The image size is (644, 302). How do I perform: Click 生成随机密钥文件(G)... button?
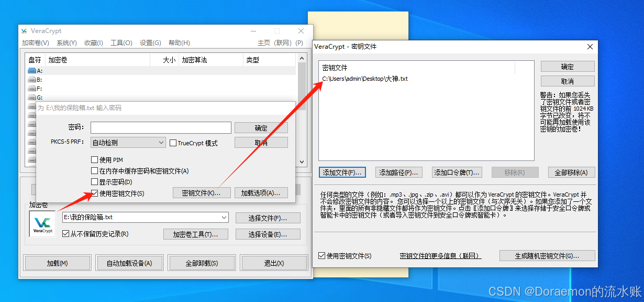tap(547, 256)
